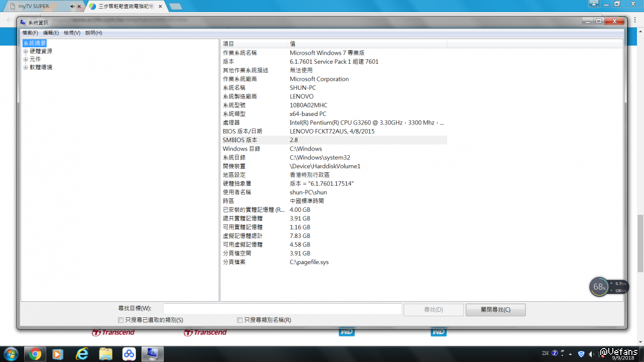Open the volume speaker tray icon

point(592,354)
